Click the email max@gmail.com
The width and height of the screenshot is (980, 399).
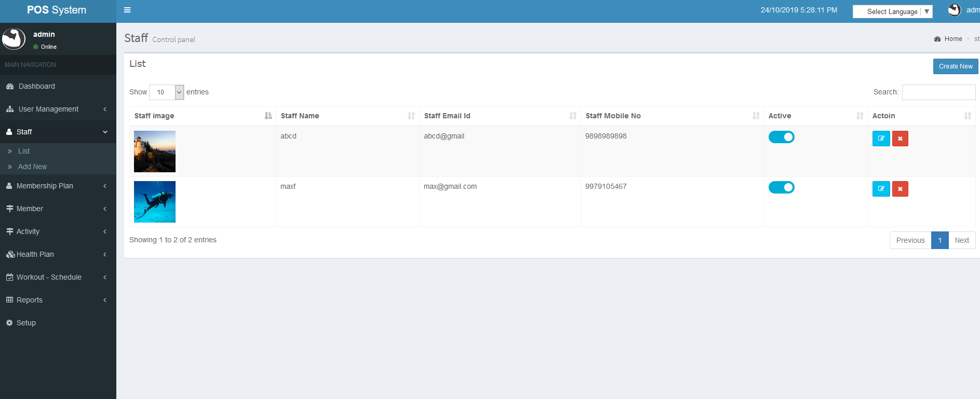click(x=450, y=186)
